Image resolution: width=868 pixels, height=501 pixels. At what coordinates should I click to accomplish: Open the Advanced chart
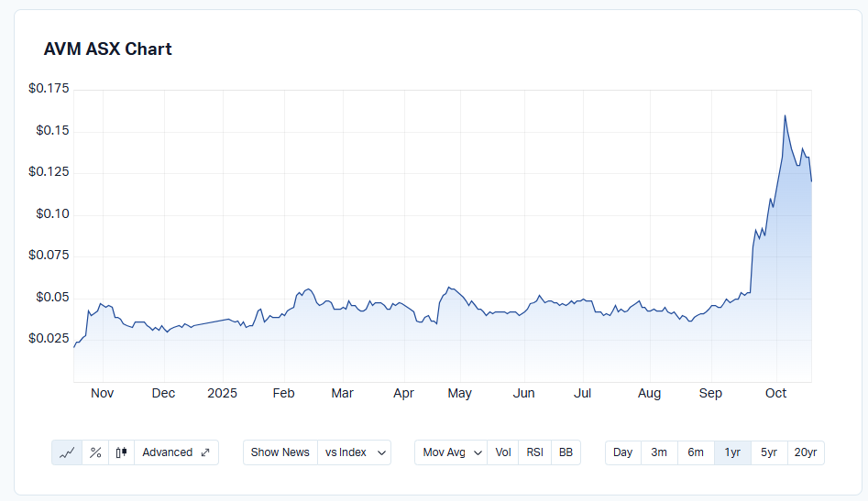pyautogui.click(x=167, y=452)
